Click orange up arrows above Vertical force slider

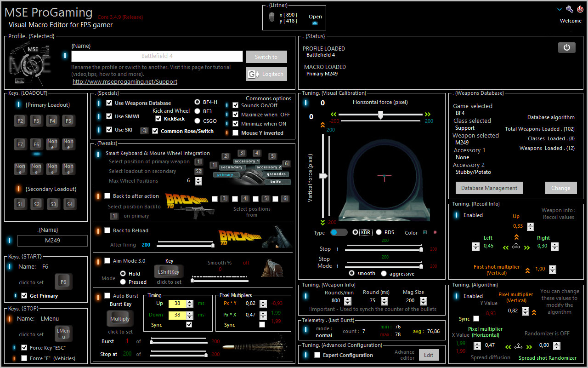[x=322, y=125]
